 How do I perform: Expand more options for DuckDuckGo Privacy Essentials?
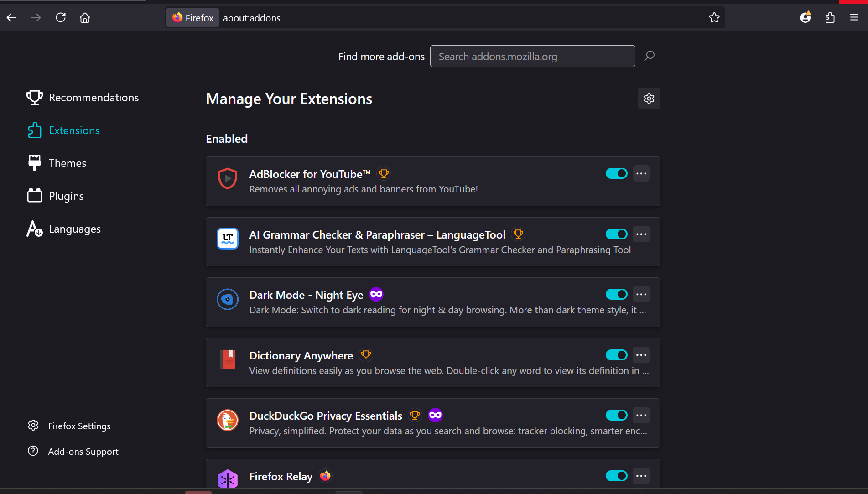(641, 415)
